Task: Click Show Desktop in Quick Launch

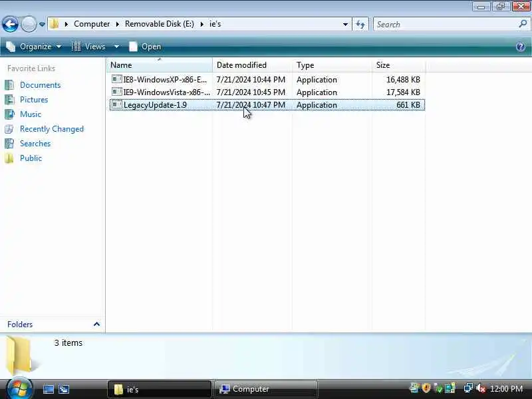Action: click(x=48, y=389)
